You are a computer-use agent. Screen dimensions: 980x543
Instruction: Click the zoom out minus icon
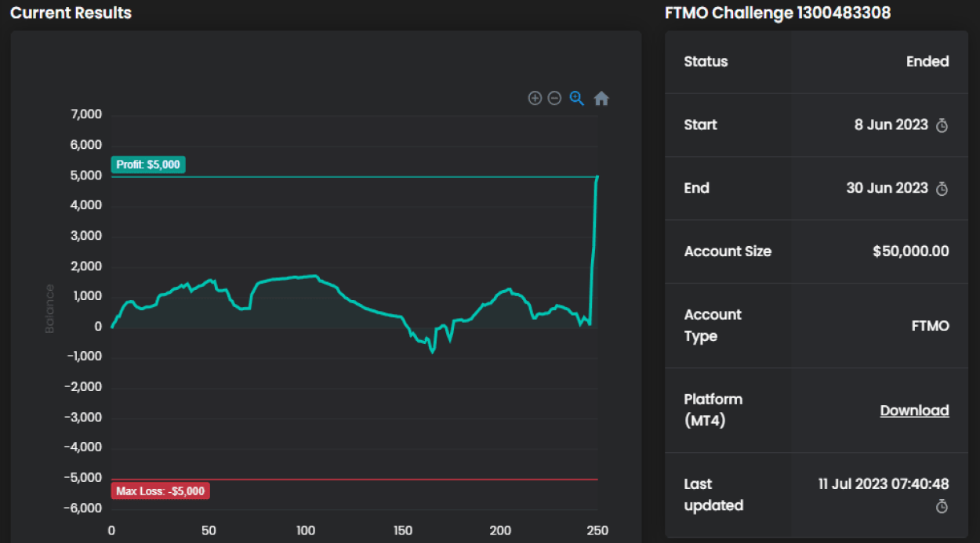[554, 98]
